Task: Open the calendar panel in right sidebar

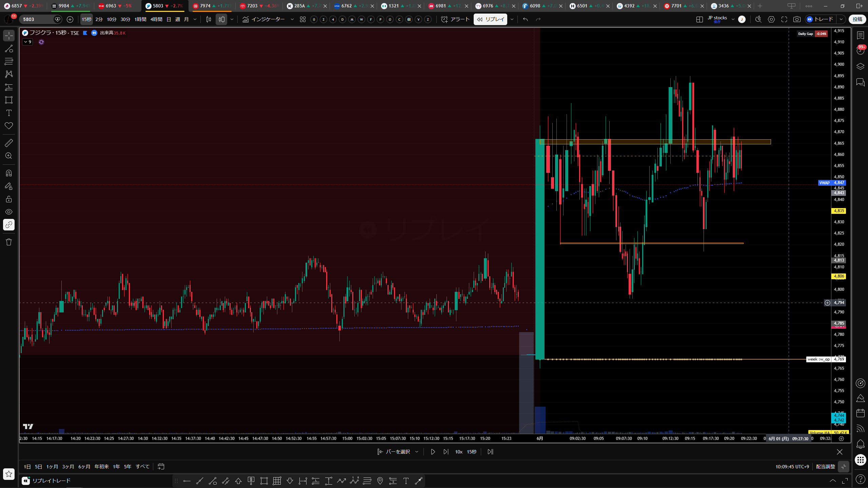Action: [x=860, y=413]
